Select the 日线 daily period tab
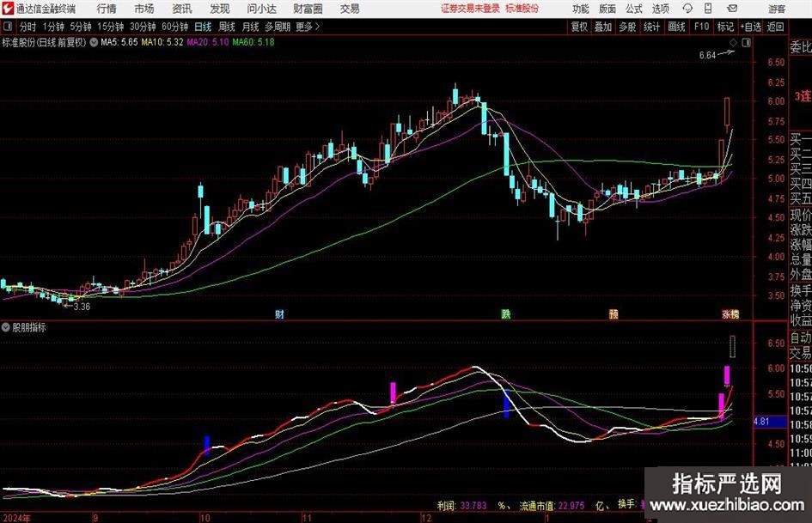 coord(203,27)
